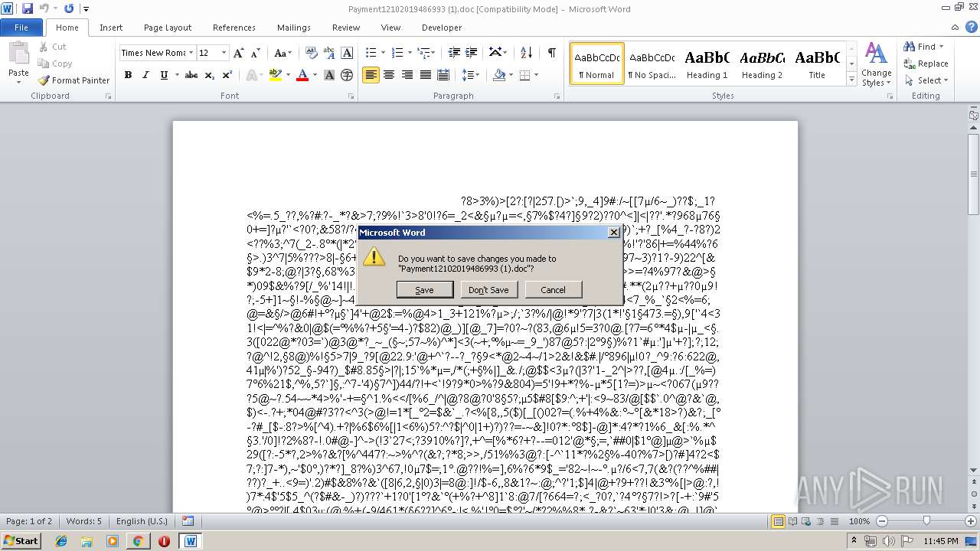This screenshot has width=980, height=551.
Task: Apply the No Spacing style
Action: pos(652,64)
